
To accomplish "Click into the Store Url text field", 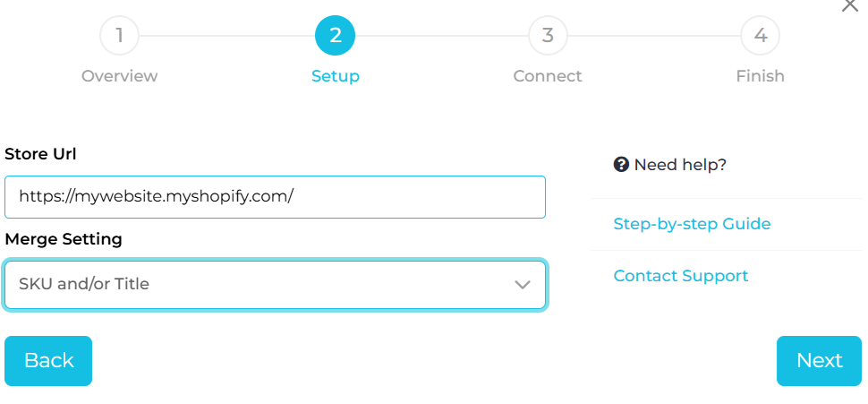I will (x=275, y=197).
